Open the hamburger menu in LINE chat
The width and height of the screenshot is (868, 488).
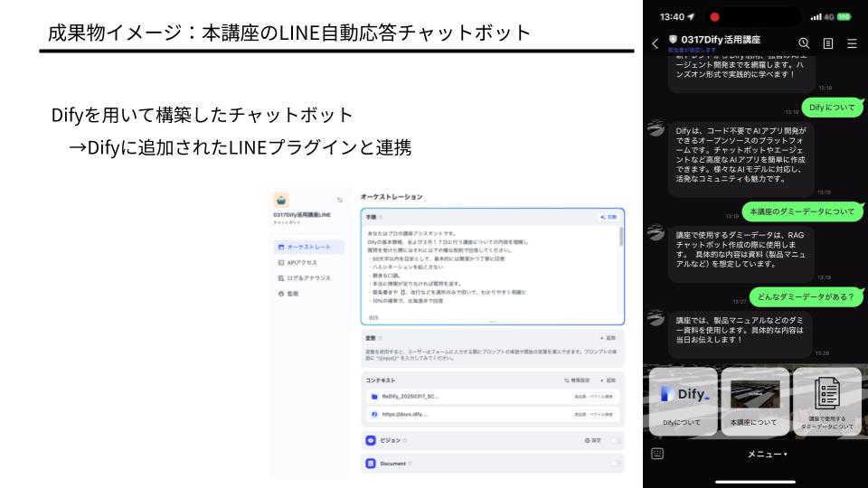pos(852,43)
